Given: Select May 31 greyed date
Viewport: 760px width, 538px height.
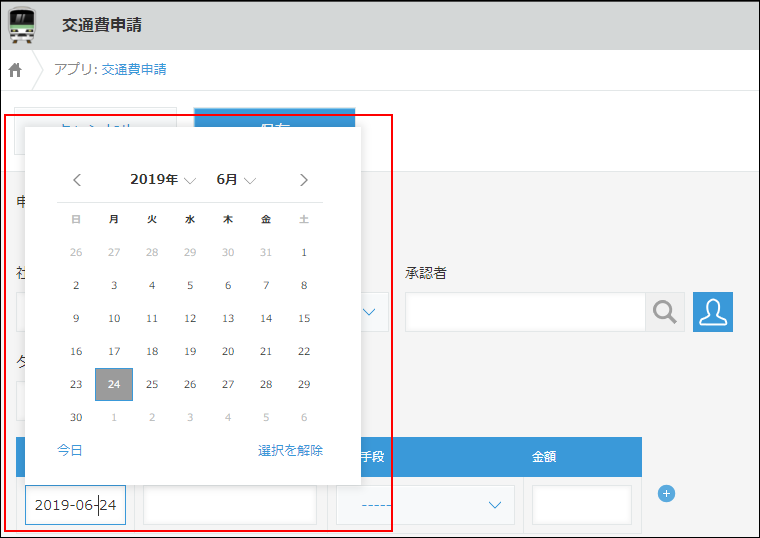Looking at the screenshot, I should click(x=266, y=253).
